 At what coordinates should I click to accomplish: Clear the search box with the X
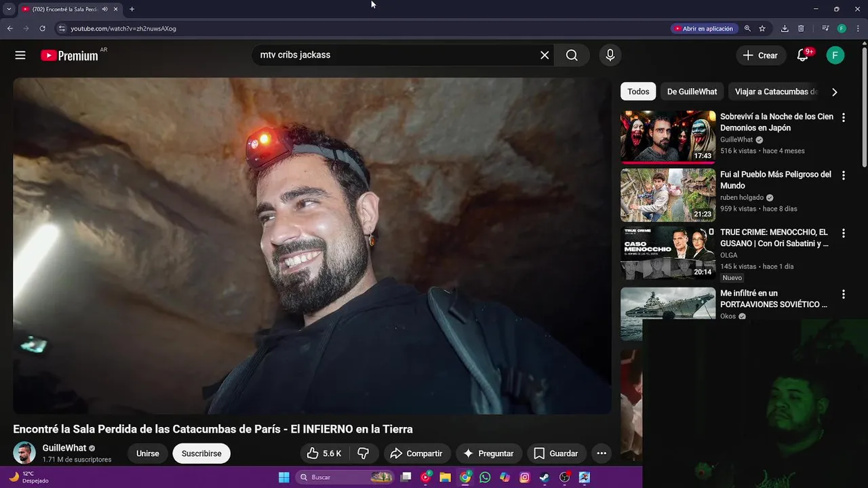coord(545,56)
